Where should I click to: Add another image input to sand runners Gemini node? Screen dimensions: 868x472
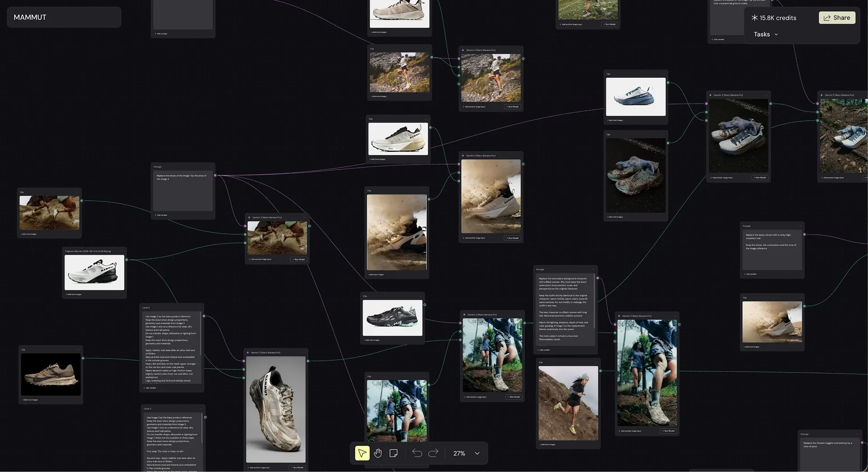pos(260,260)
